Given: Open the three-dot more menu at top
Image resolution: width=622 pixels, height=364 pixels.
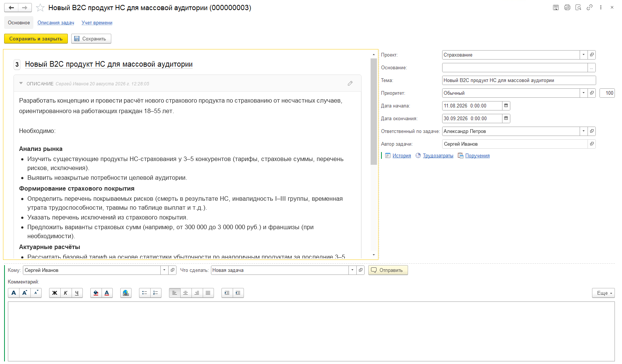Looking at the screenshot, I should pos(601,7).
